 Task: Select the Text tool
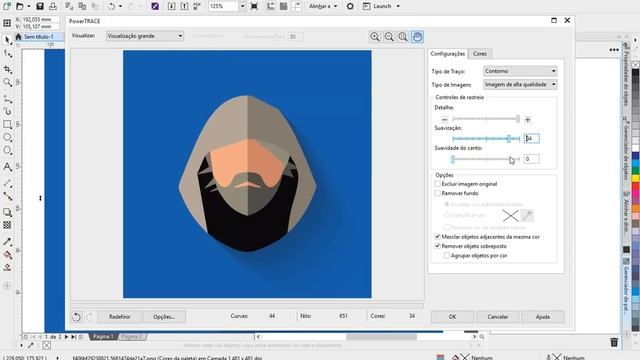[x=7, y=167]
